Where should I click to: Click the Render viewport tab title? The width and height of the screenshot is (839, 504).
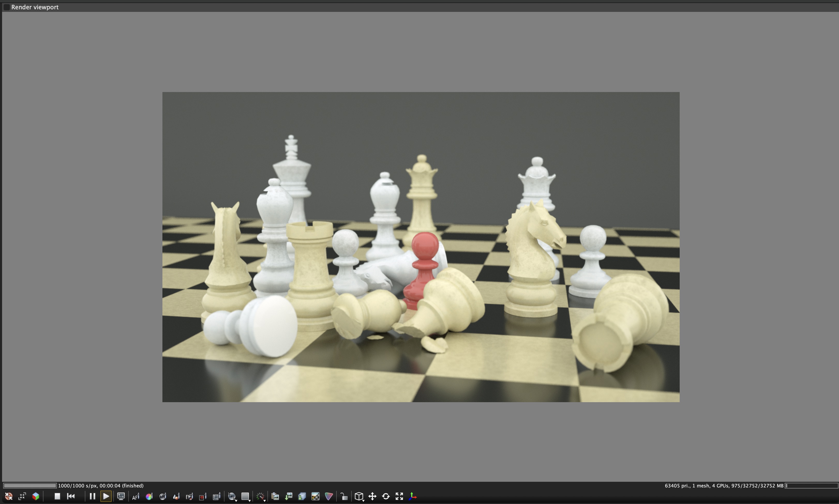click(x=35, y=7)
